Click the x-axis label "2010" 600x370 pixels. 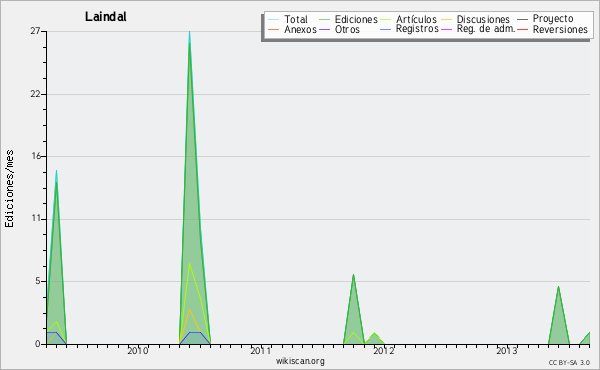click(x=138, y=350)
